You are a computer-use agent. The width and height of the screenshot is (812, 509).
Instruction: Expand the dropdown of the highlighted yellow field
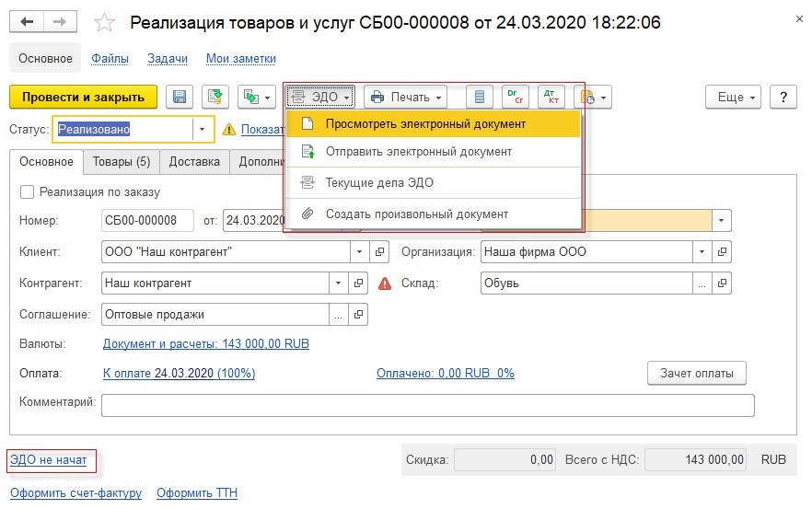click(722, 221)
